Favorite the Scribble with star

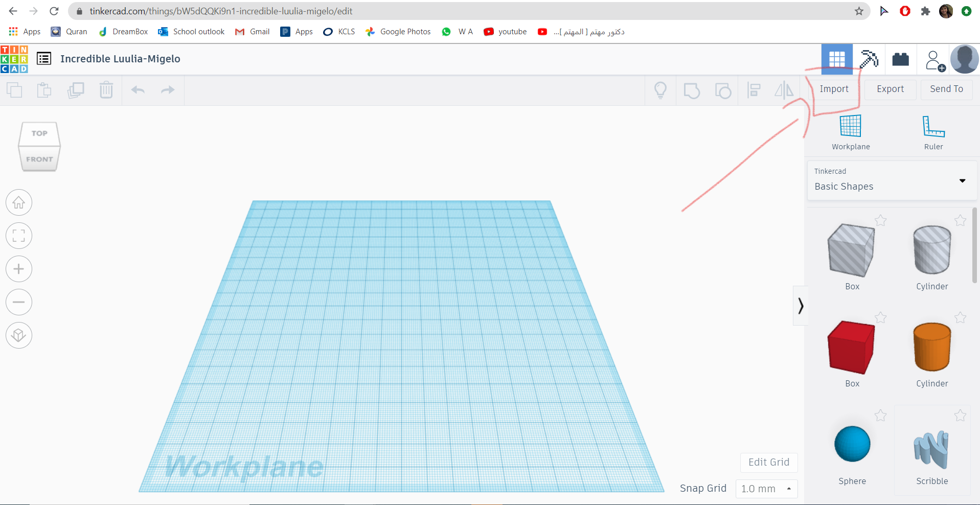click(x=960, y=415)
